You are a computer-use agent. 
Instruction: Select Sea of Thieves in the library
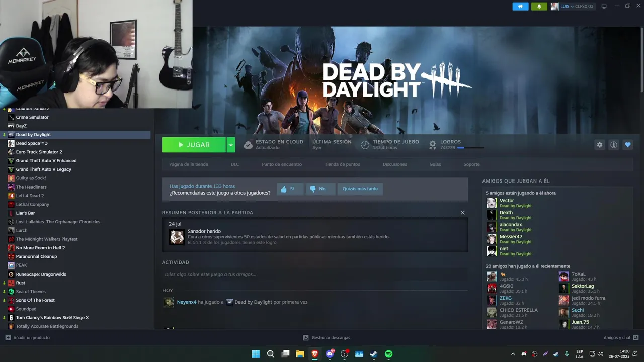(x=31, y=292)
